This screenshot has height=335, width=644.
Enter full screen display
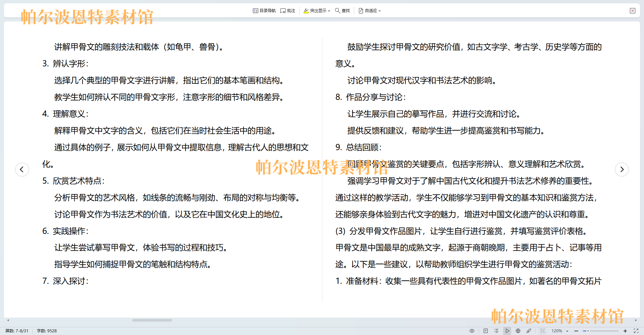click(636, 331)
